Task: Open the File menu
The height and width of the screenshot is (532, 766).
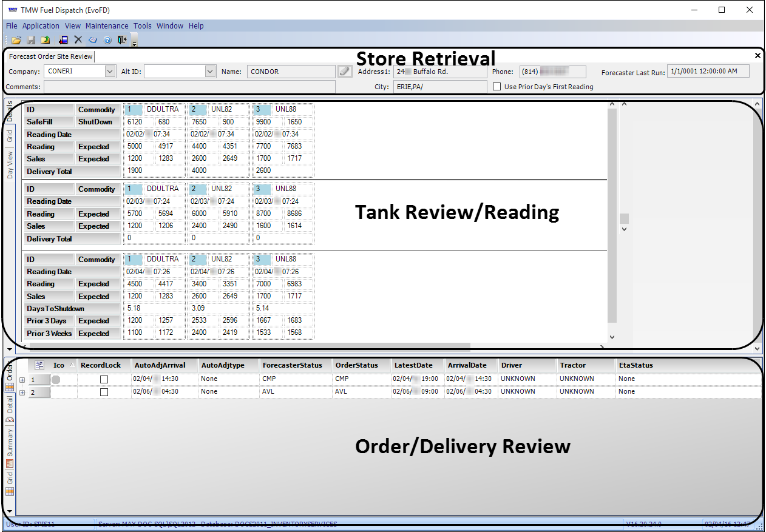Action: click(x=12, y=26)
